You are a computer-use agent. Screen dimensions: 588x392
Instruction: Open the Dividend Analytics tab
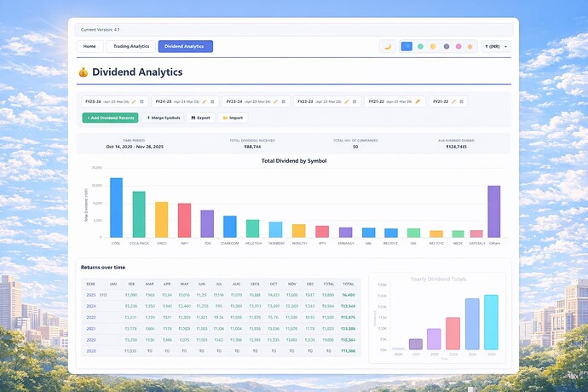[185, 46]
